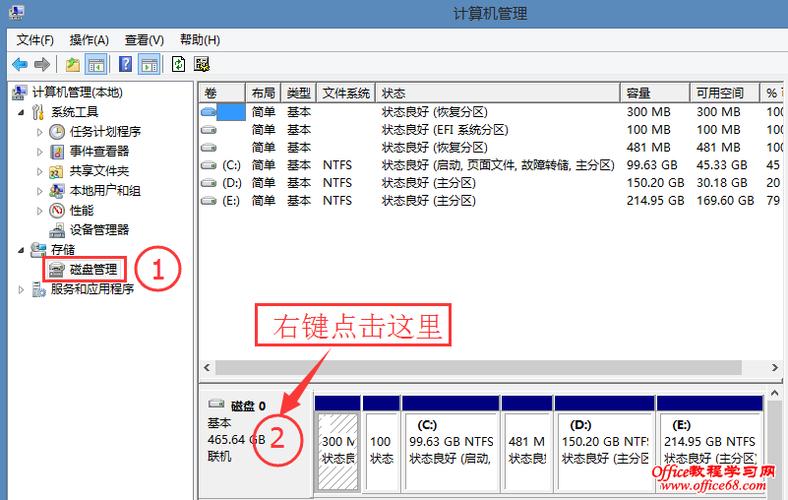Click 45.33 GB free space cell
788x500 pixels.
pyautogui.click(x=722, y=165)
